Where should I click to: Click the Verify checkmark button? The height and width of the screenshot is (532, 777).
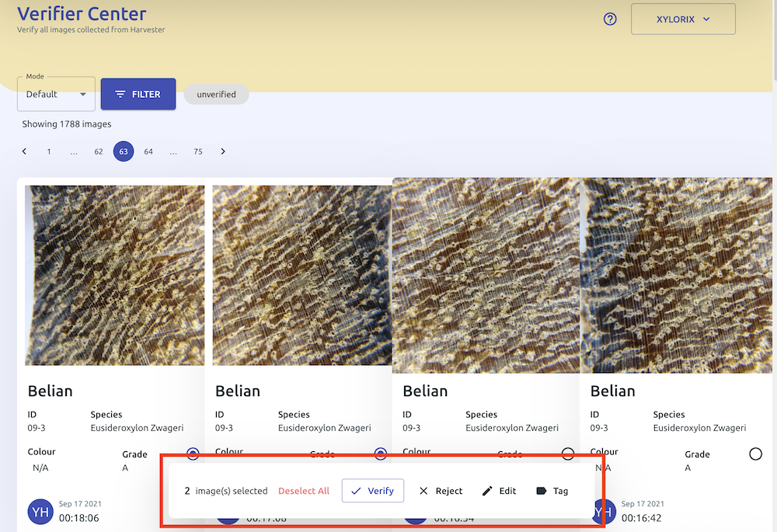pos(372,491)
